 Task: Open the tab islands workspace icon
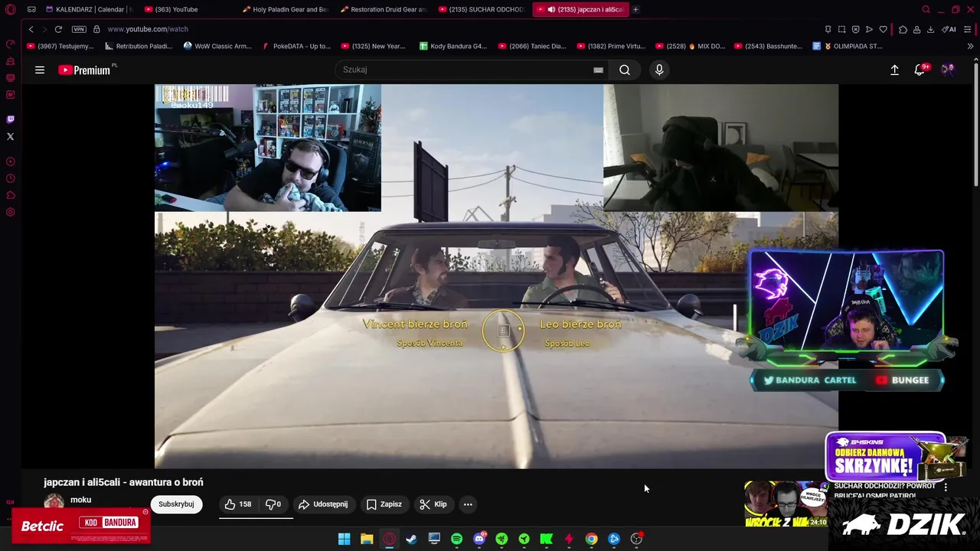click(x=31, y=9)
